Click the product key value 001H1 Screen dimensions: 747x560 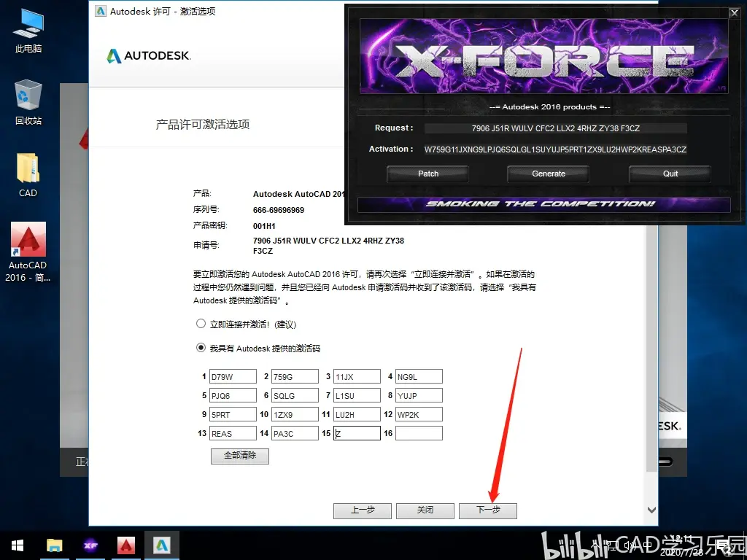pyautogui.click(x=264, y=226)
